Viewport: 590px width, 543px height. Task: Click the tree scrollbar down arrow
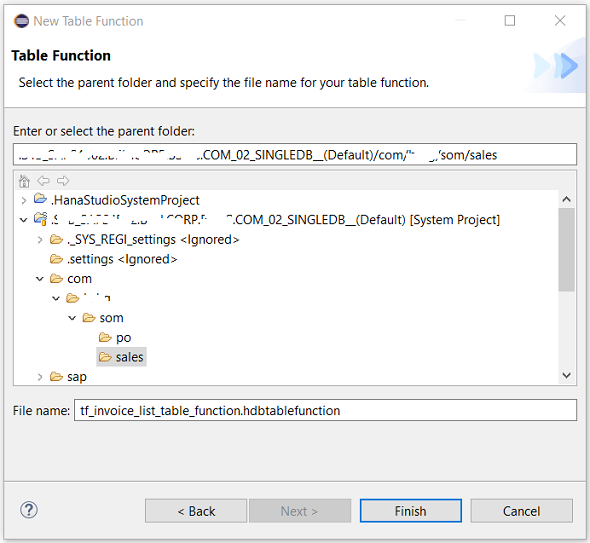566,375
